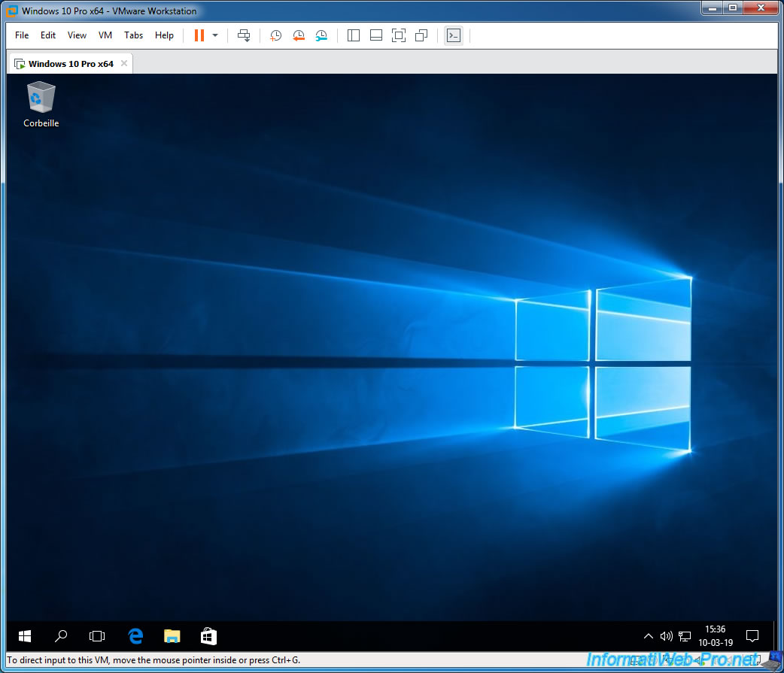784x673 pixels.
Task: Open the taskbar search
Action: (x=61, y=636)
